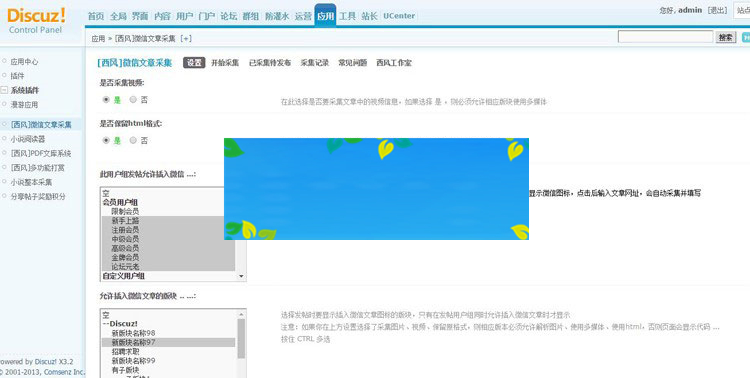Click the Discuz! X3.2 footer link

click(54, 362)
